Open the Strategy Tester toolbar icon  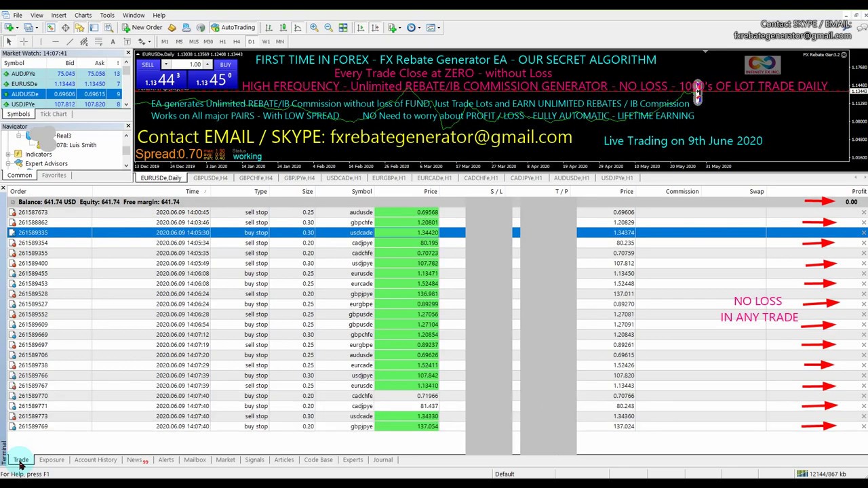(x=108, y=28)
